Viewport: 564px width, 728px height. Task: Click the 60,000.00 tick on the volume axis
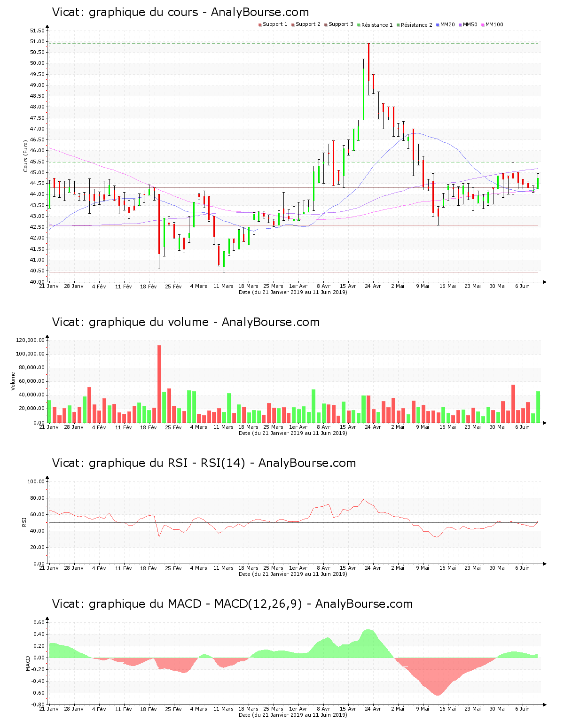coord(31,381)
